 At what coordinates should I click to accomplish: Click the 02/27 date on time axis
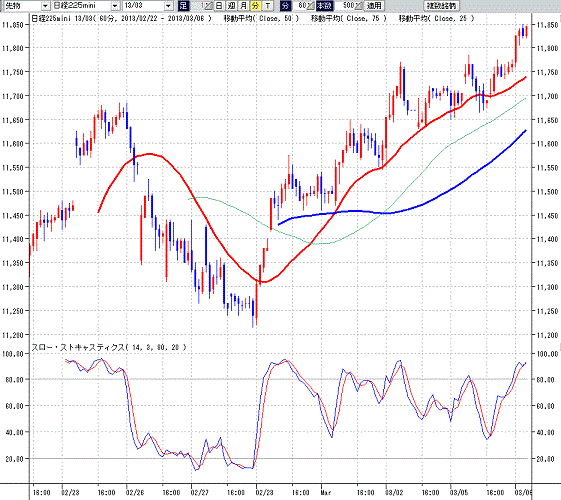pos(200,492)
